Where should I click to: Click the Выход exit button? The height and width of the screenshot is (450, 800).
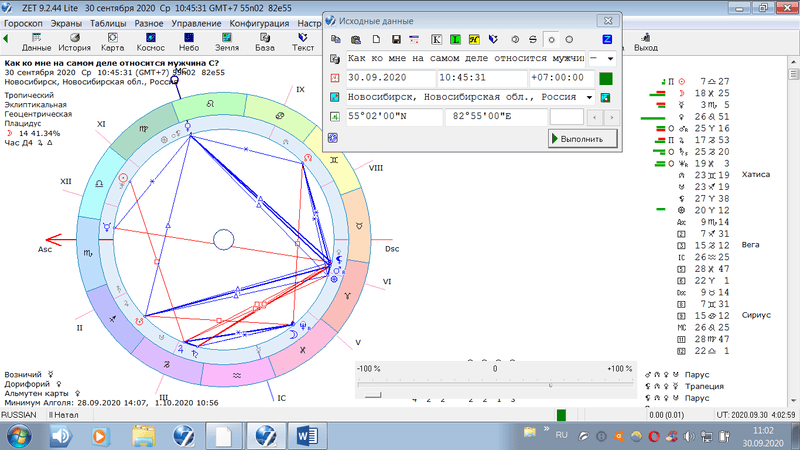pyautogui.click(x=645, y=41)
